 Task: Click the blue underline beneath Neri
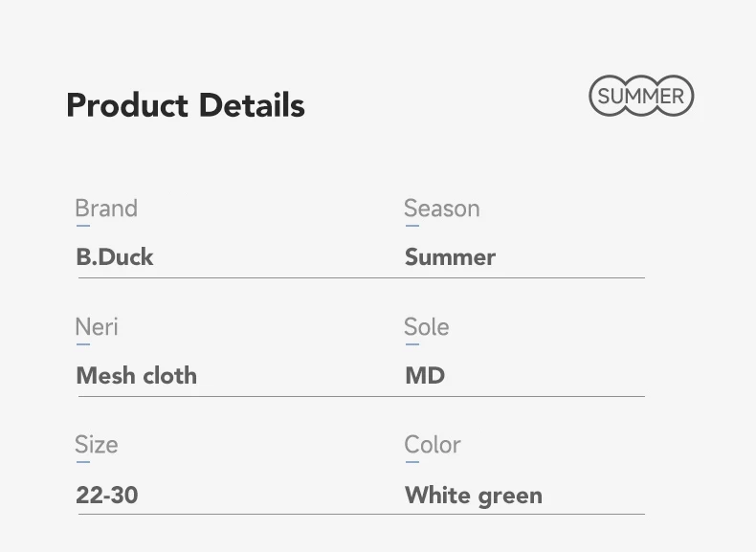83,344
